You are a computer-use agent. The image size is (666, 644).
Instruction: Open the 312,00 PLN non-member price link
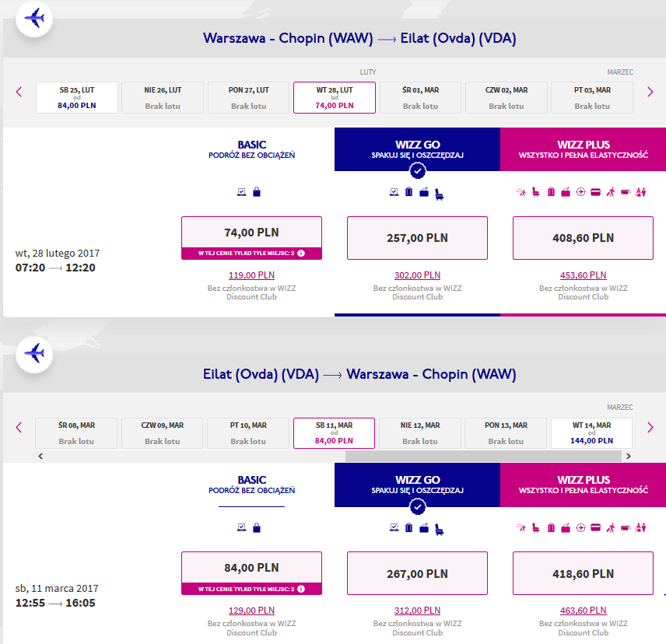[x=417, y=611]
